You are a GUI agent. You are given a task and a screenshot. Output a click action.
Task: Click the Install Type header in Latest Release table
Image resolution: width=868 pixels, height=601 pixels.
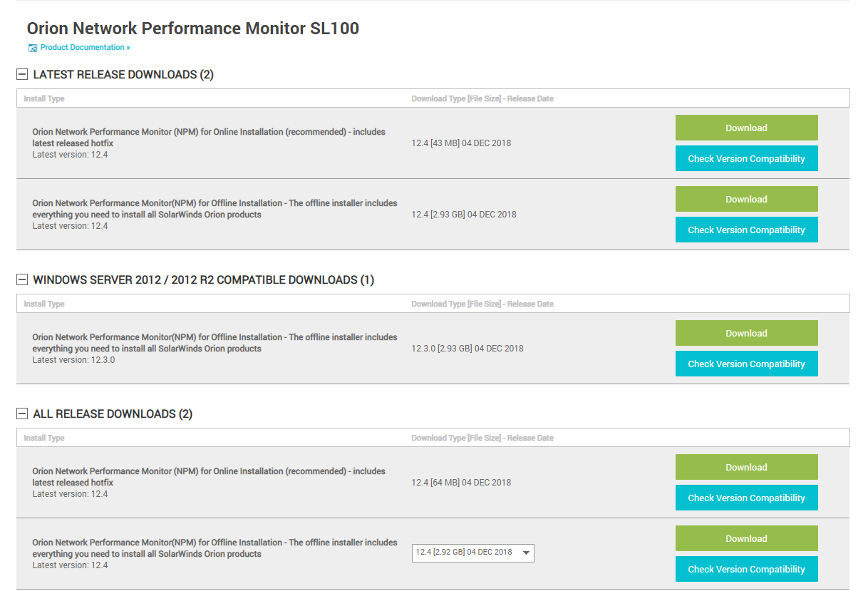pyautogui.click(x=44, y=98)
